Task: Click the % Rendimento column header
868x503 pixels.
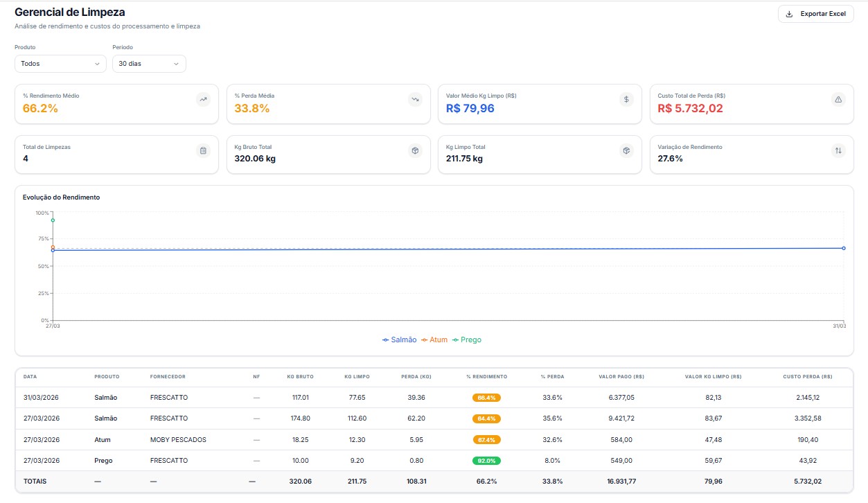Action: [486, 377]
